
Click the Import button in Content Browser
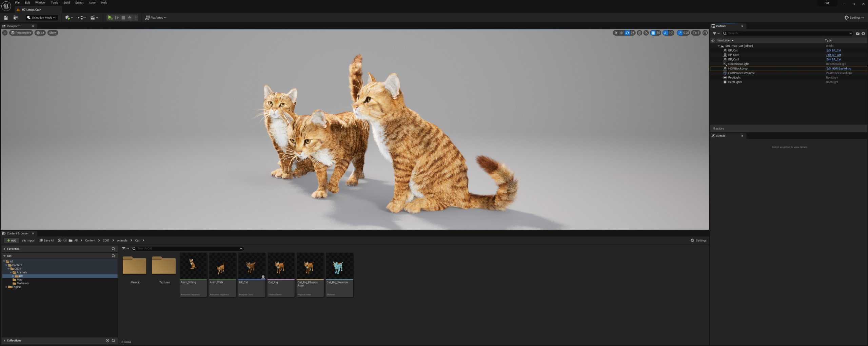(x=29, y=241)
